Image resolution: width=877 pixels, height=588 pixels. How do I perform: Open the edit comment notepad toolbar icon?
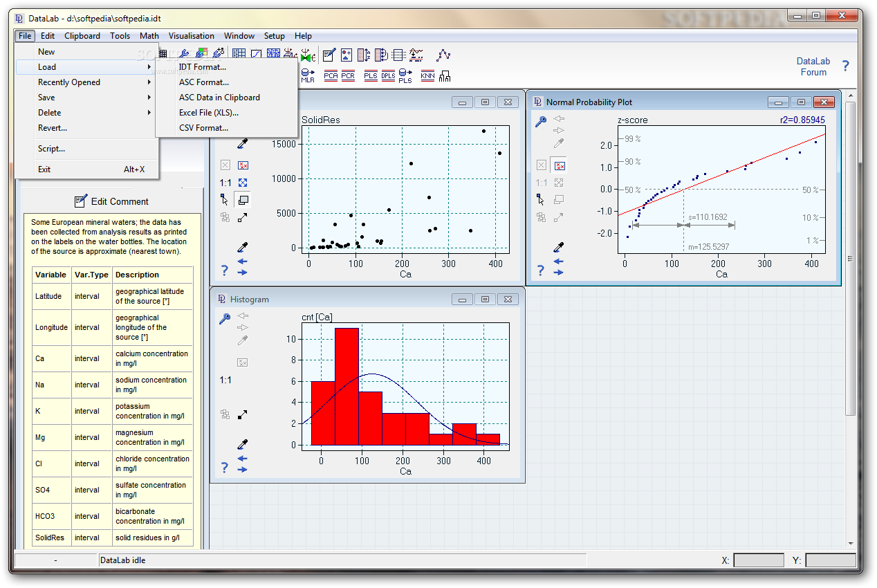(329, 54)
